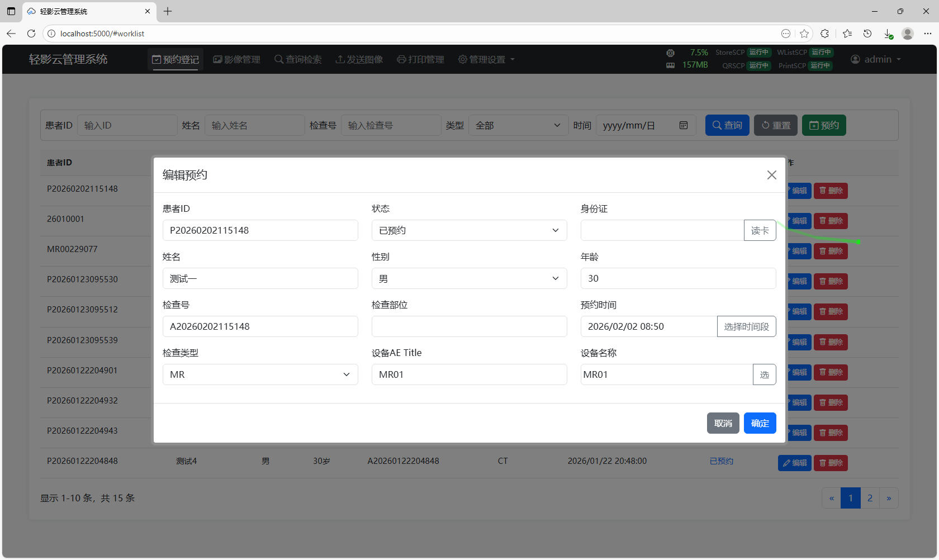Close the 编辑预约 dialog with X

[x=771, y=175]
